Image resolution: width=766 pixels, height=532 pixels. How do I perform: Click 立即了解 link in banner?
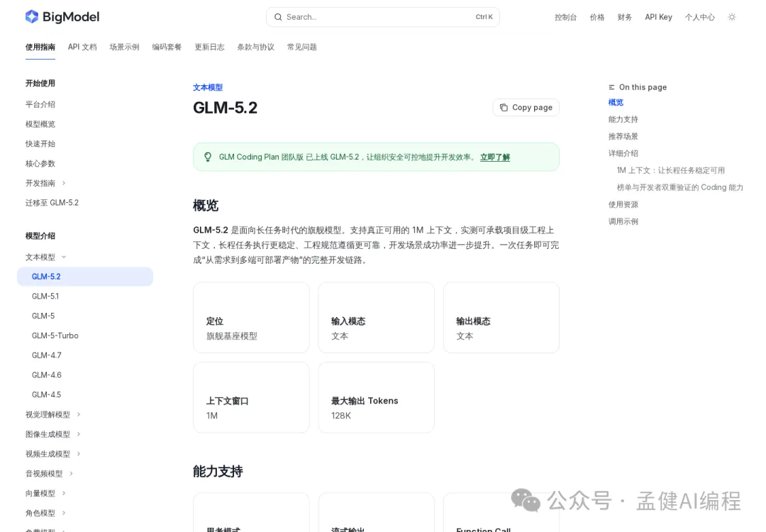[x=495, y=157]
